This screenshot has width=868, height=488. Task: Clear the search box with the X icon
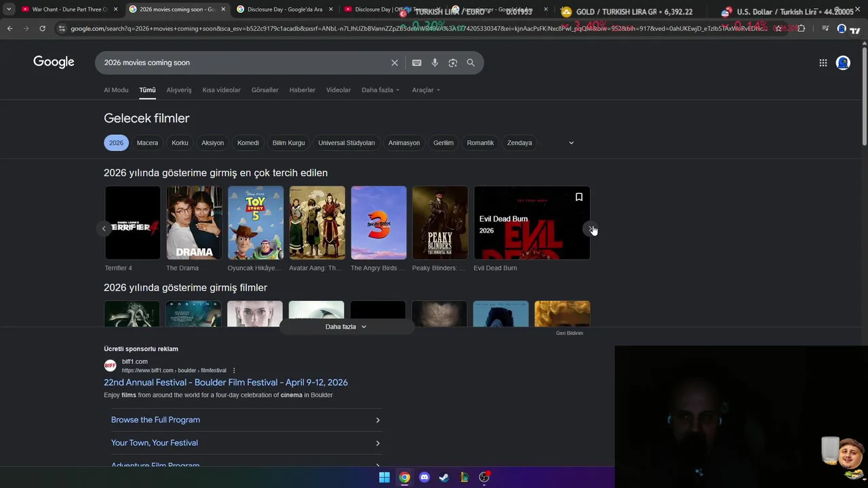[395, 62]
